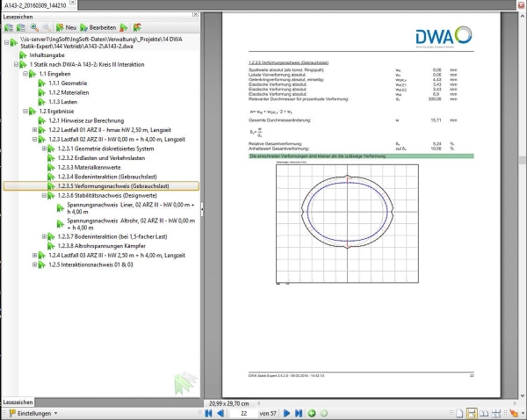This screenshot has height=420, width=527.
Task: Click the Bearbeiten bookmark button
Action: point(98,28)
